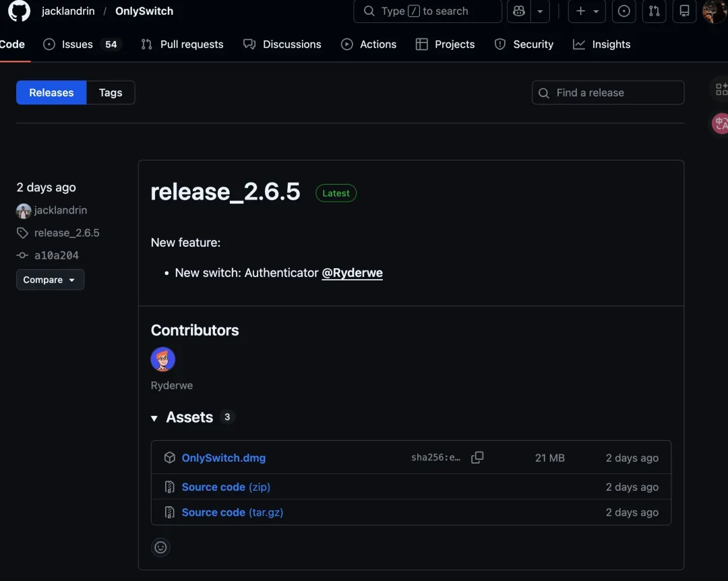Click the commit icon beside a10a204
Image resolution: width=728 pixels, height=581 pixels.
[22, 255]
